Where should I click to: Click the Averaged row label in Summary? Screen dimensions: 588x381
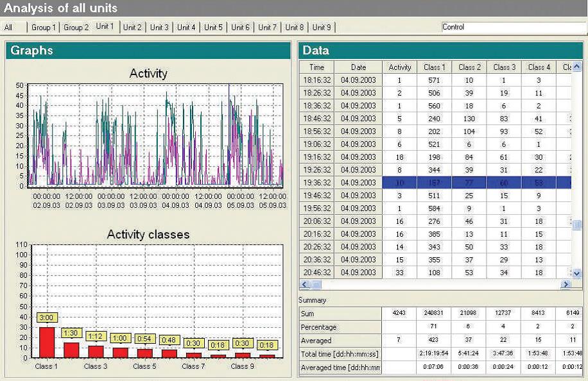[x=340, y=341]
